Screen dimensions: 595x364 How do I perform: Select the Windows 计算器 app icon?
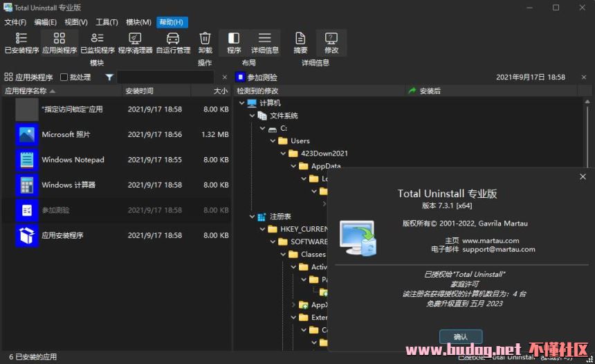pos(27,185)
